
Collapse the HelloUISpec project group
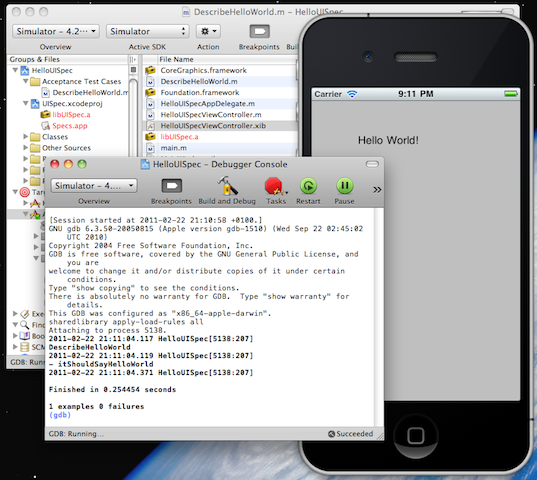15,70
